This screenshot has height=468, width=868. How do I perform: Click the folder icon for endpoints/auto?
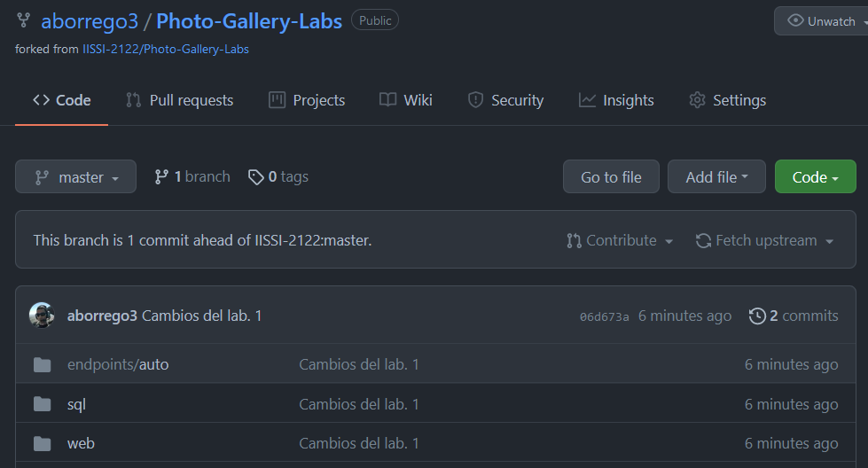pyautogui.click(x=42, y=364)
